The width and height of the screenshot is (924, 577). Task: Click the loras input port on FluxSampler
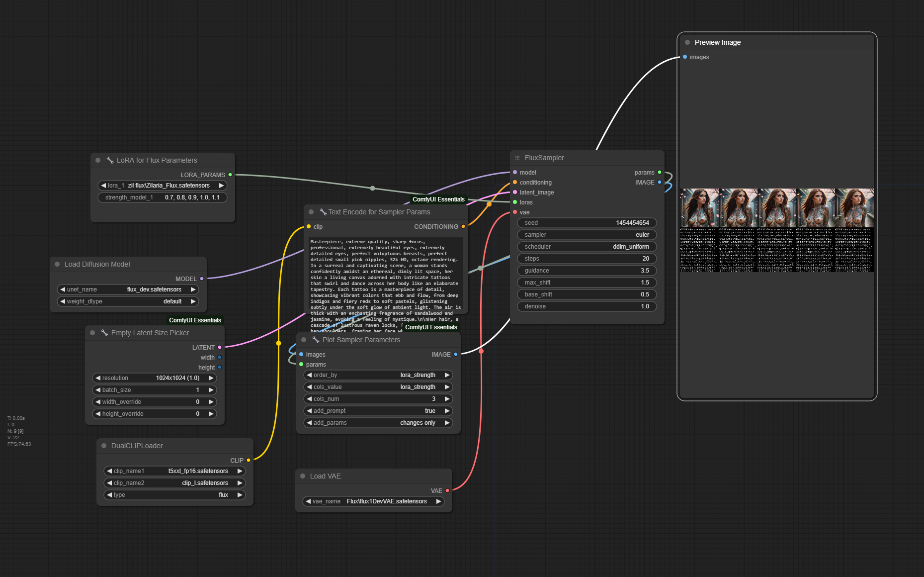click(515, 202)
